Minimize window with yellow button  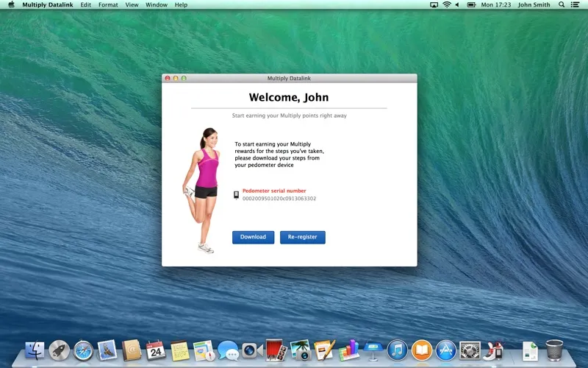[x=176, y=78]
